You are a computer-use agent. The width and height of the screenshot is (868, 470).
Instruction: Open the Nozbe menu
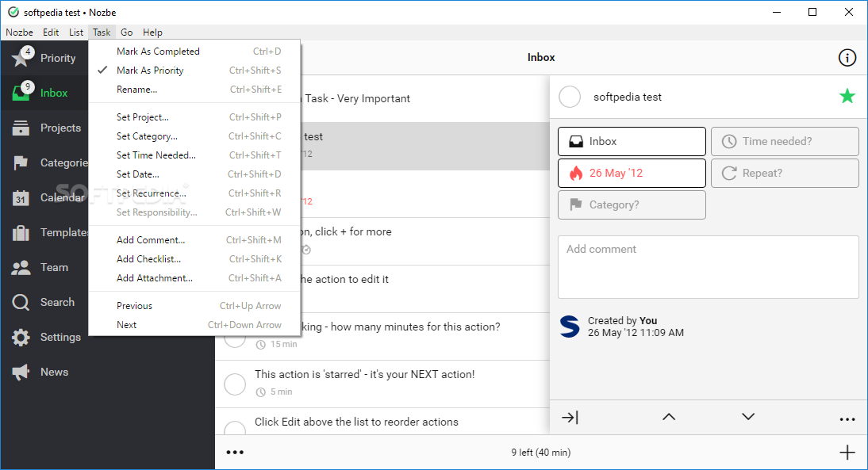click(x=19, y=32)
